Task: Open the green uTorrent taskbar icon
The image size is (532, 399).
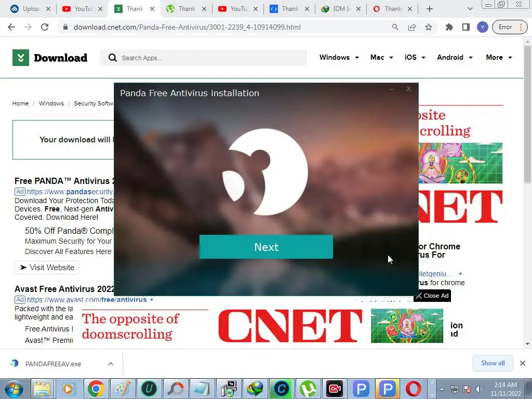Action: point(308,389)
